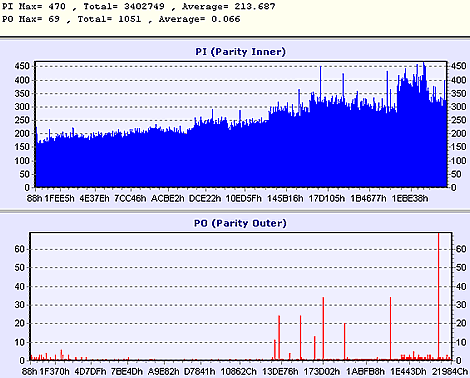Click the 1E443Dh label on PO axis
This screenshot has width=470, height=378.
(408, 371)
